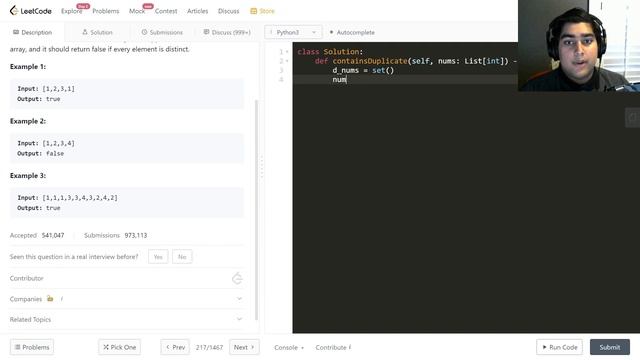Click the Companies lock icon
640x360 pixels.
click(x=50, y=298)
